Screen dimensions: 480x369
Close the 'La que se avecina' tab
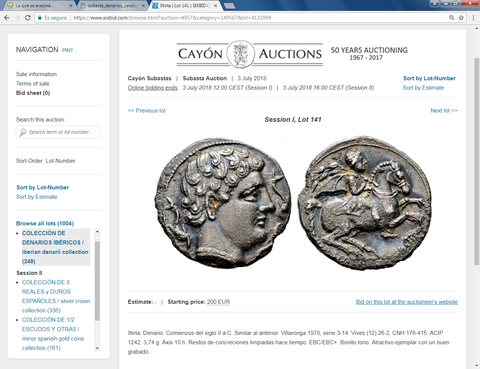pyautogui.click(x=71, y=6)
